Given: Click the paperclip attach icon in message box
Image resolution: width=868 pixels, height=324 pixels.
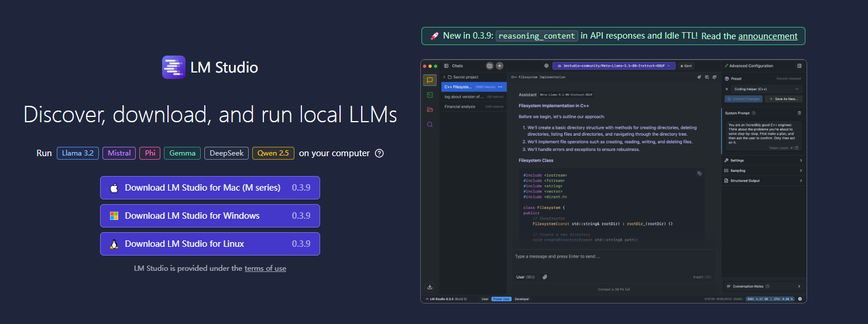Looking at the screenshot, I should [x=545, y=277].
